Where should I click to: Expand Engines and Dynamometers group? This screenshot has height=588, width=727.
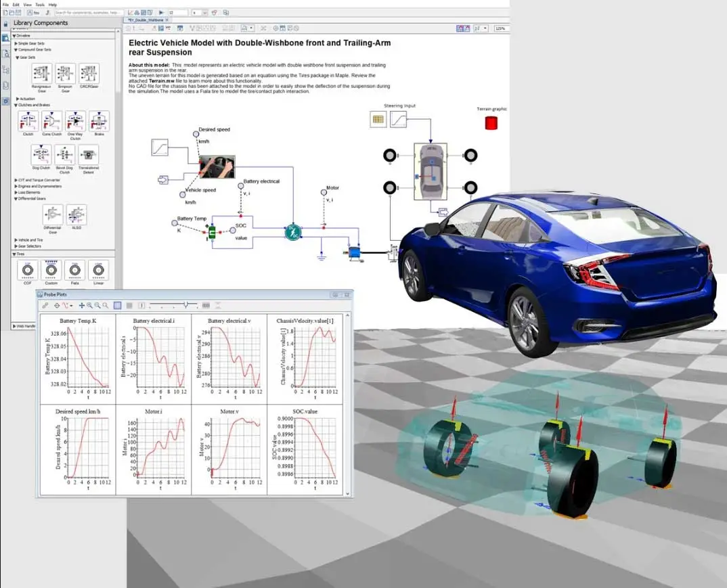[16, 186]
